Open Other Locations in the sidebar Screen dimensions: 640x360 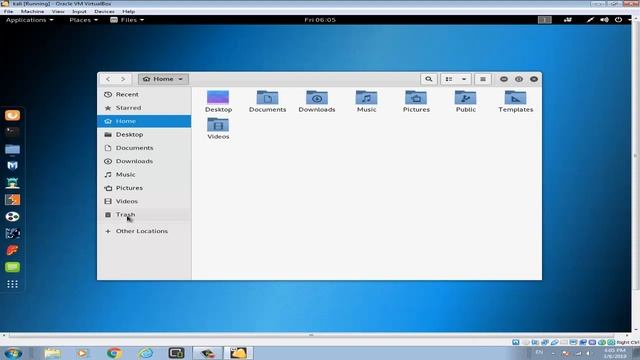point(144,231)
